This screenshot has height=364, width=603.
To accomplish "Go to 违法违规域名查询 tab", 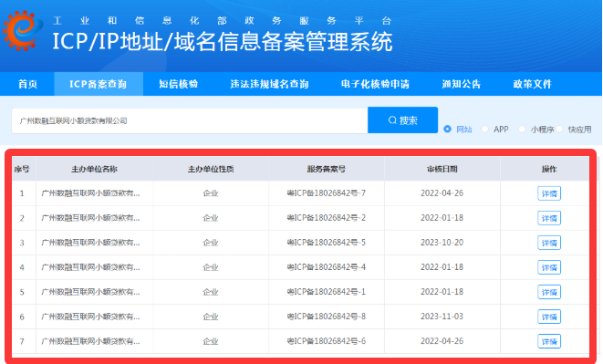I will coord(269,84).
